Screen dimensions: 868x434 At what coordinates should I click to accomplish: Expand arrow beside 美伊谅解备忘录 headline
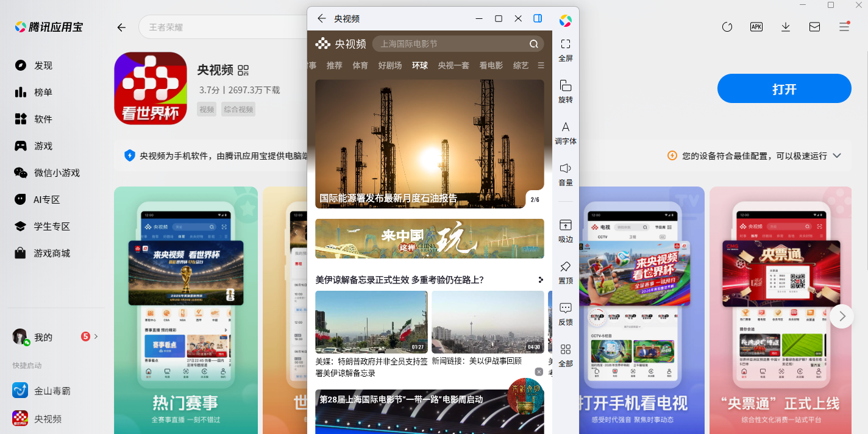click(541, 280)
